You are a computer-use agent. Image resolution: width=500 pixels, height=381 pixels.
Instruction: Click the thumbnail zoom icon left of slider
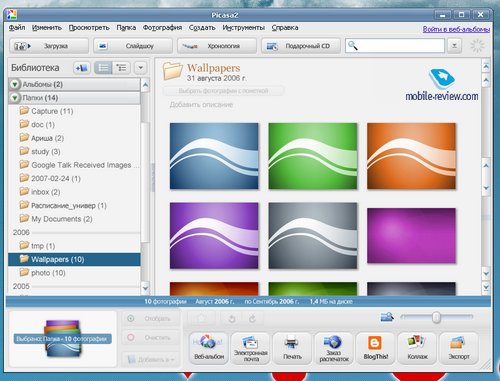(x=387, y=317)
